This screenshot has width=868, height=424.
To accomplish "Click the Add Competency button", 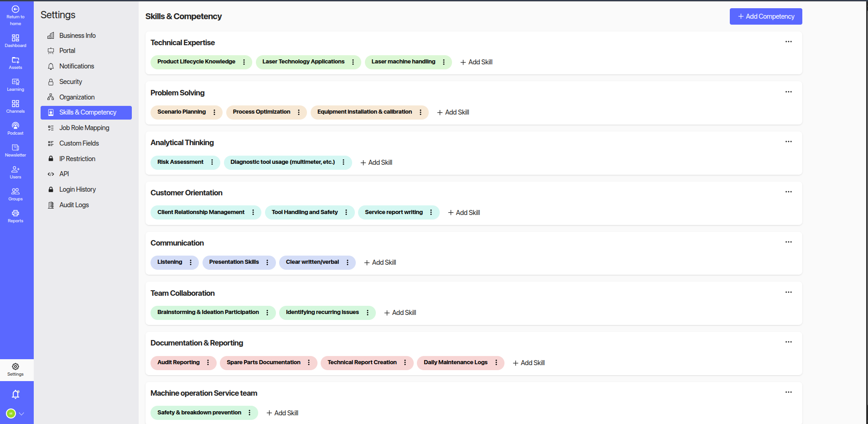I will tap(765, 16).
